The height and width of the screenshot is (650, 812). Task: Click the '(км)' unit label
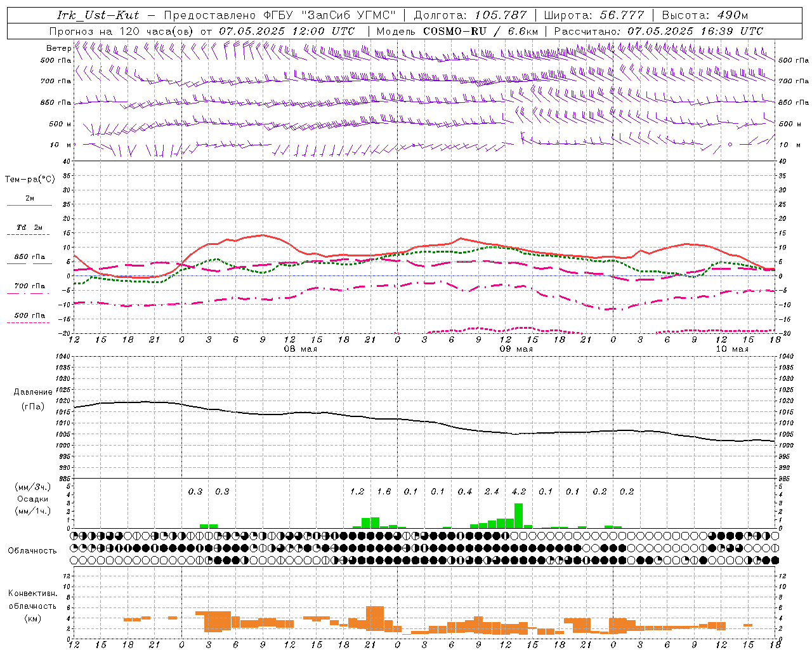coord(33,618)
